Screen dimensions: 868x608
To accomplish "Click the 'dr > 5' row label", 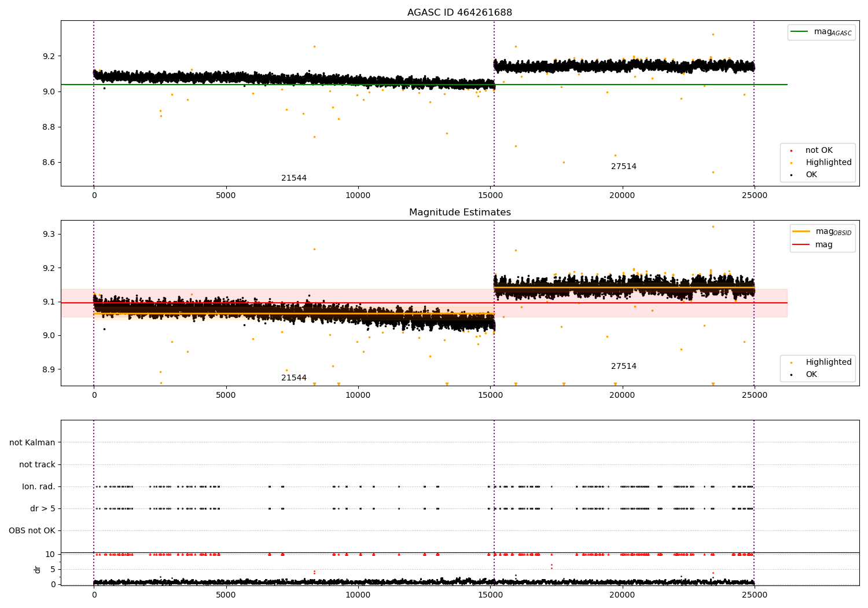I will (x=43, y=509).
